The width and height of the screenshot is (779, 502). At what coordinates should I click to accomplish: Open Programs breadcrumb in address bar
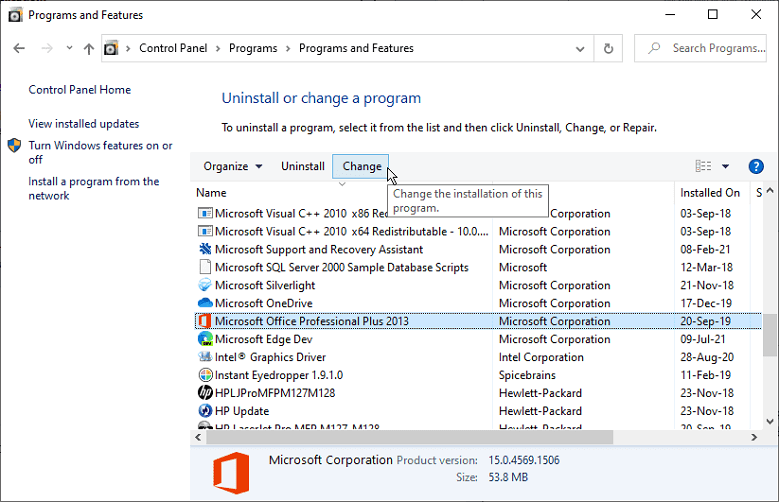(x=253, y=48)
